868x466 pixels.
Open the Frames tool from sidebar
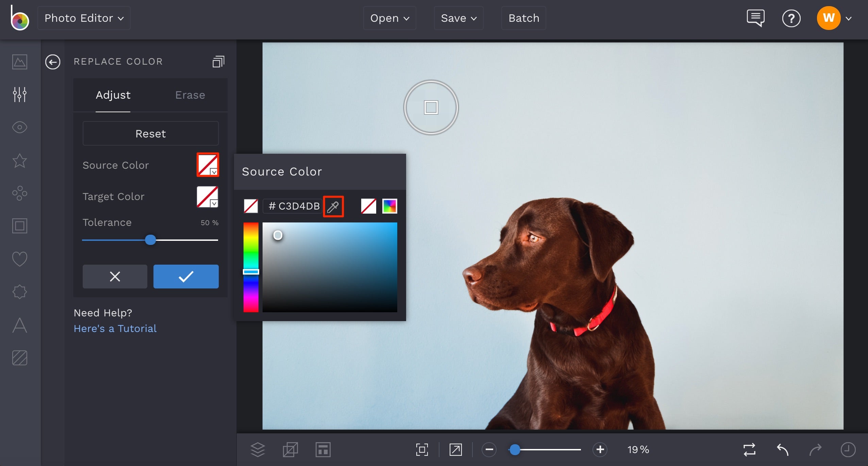[x=19, y=226]
